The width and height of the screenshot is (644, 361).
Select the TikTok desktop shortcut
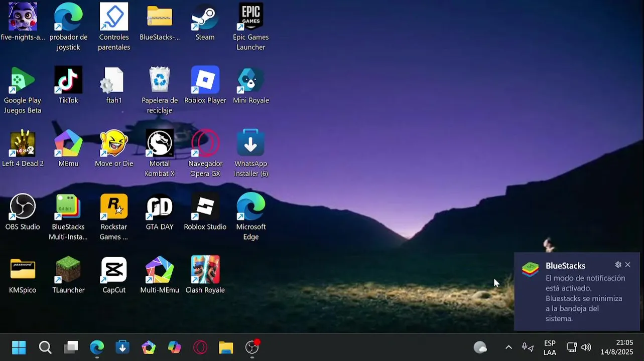[68, 85]
